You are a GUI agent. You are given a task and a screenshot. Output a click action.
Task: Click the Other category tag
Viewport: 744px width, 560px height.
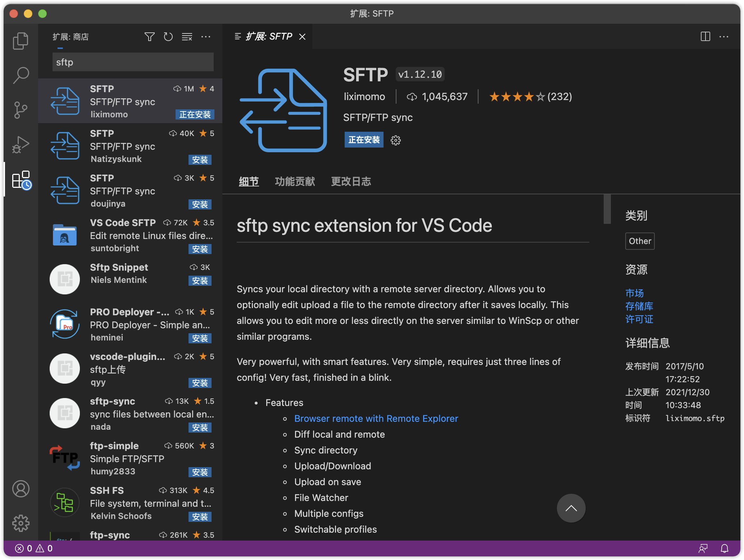coord(640,241)
